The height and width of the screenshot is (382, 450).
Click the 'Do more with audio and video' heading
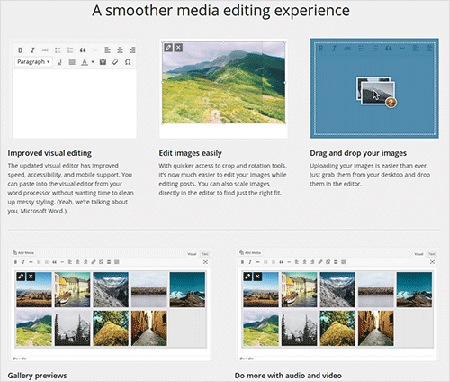pos(288,375)
